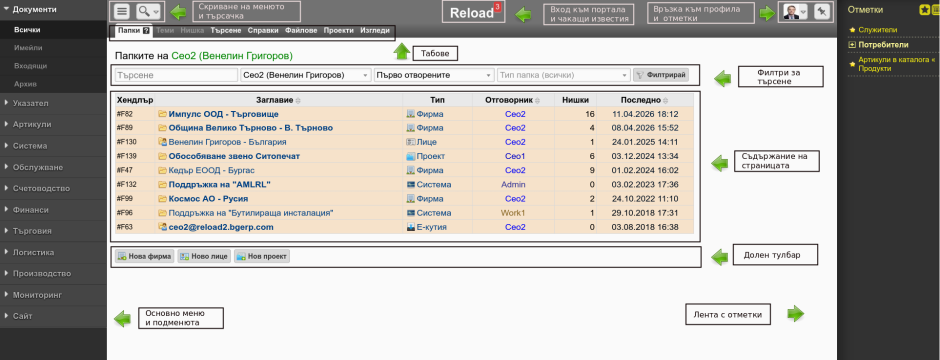This screenshot has height=360, width=940.
Task: Click star icon next to Артикули в каталога
Action: pos(852,64)
